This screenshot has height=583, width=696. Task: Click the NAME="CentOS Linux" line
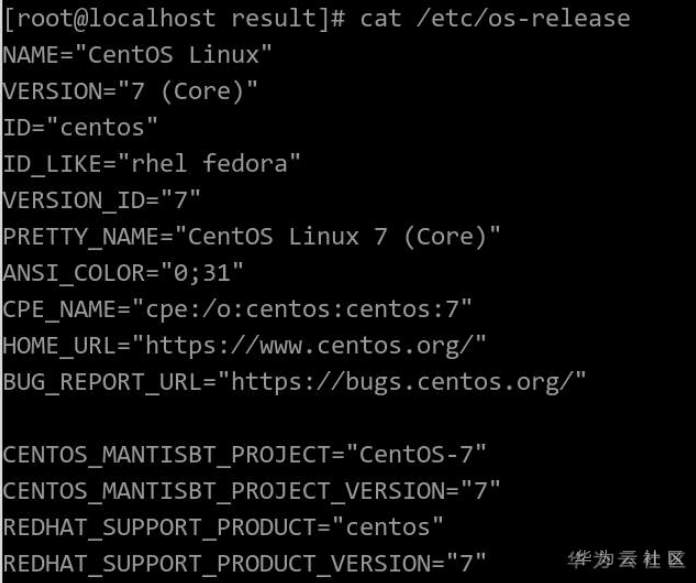click(138, 55)
